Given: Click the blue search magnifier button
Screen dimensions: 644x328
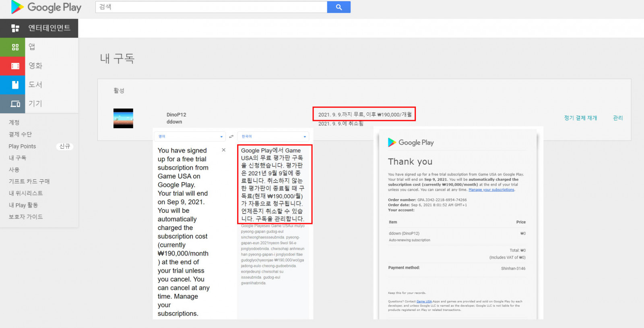Looking at the screenshot, I should click(339, 7).
